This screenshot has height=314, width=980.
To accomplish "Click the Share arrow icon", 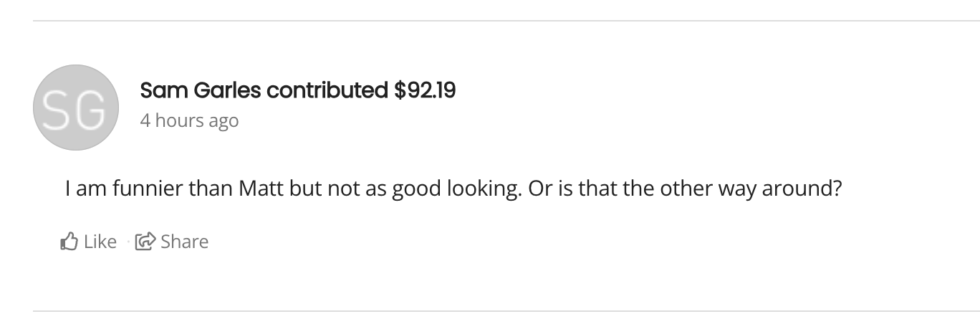I will (x=145, y=242).
